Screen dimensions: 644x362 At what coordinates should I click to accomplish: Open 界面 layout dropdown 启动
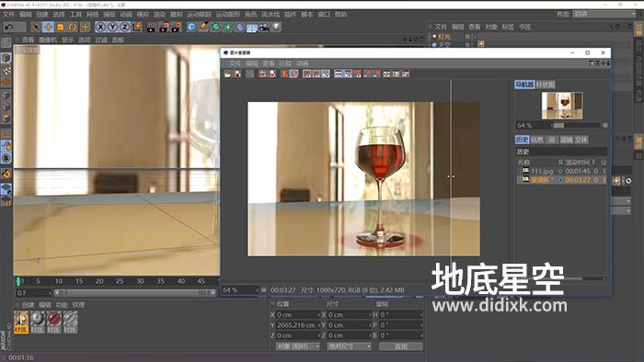click(x=604, y=14)
